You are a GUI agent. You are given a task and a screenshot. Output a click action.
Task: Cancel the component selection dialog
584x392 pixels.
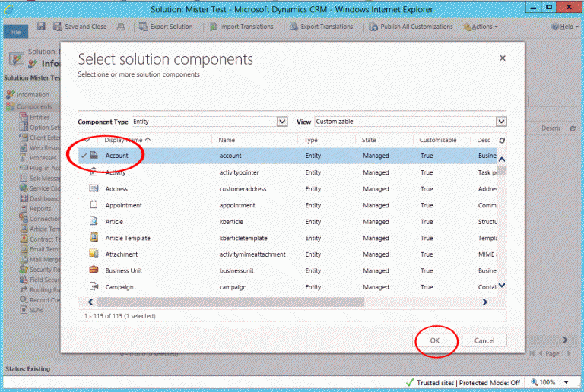tap(484, 340)
